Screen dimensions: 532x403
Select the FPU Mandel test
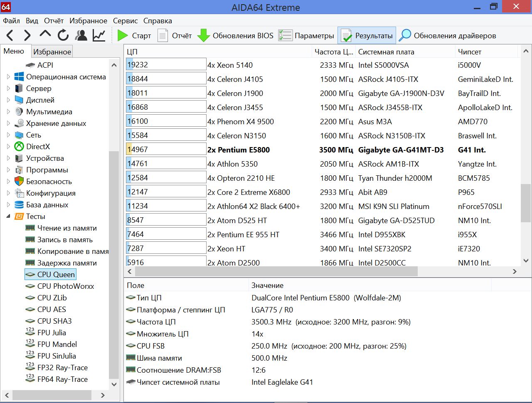click(57, 344)
